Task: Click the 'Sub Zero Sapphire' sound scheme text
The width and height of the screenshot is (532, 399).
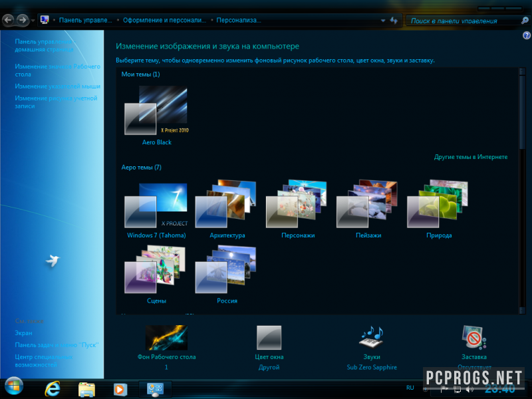Action: point(372,367)
